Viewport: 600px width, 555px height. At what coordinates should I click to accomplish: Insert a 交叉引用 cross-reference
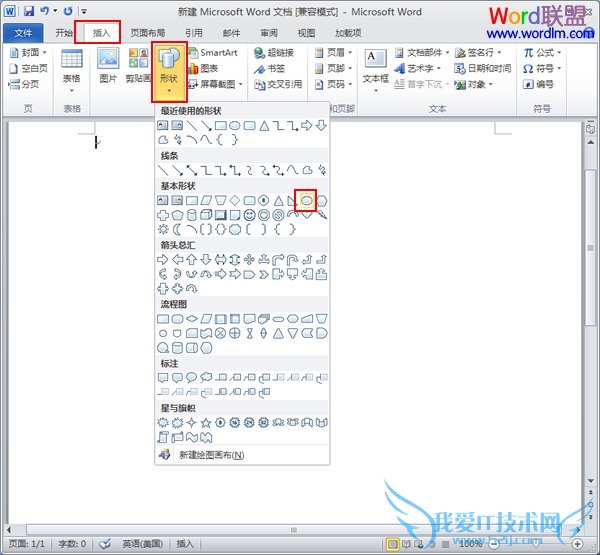pyautogui.click(x=278, y=84)
